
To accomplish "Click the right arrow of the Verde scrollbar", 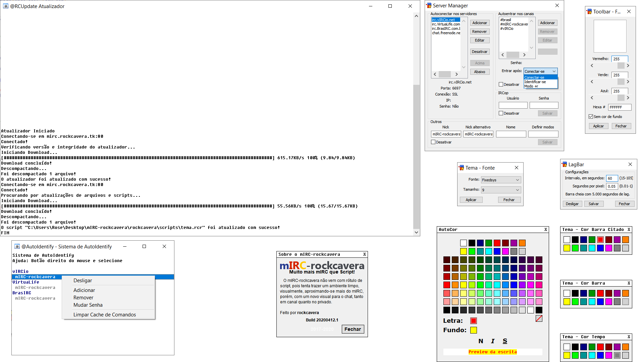I will [628, 82].
